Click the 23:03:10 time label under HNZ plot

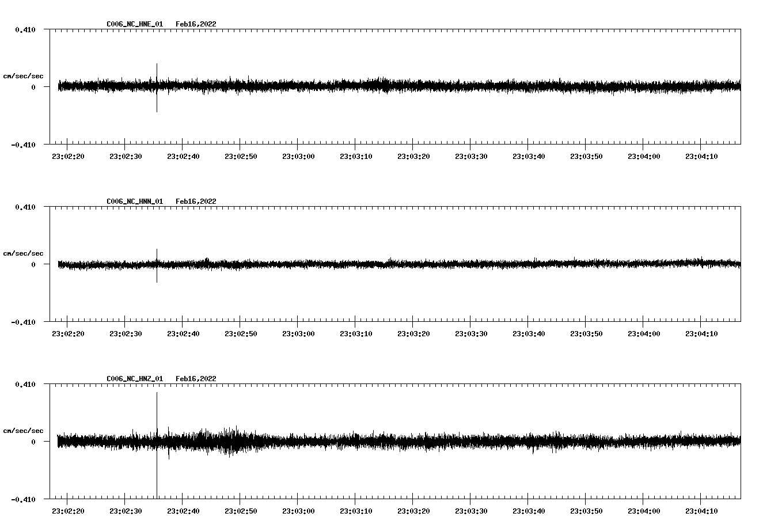356,511
